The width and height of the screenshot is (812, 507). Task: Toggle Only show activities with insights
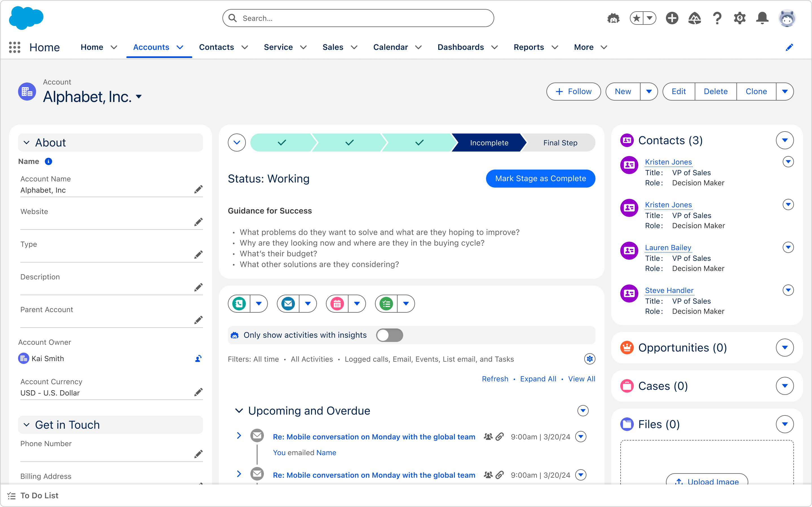[x=389, y=335]
